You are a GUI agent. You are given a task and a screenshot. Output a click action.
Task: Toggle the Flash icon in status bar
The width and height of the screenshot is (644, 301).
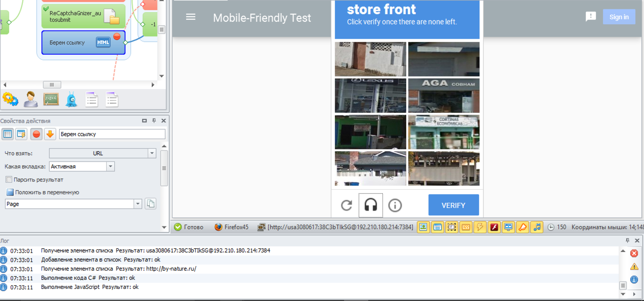coord(494,227)
